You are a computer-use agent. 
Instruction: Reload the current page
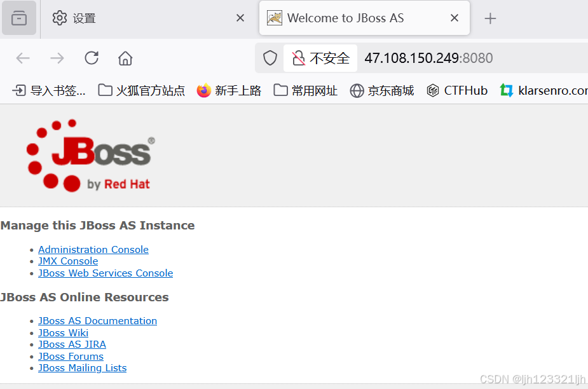(x=92, y=58)
